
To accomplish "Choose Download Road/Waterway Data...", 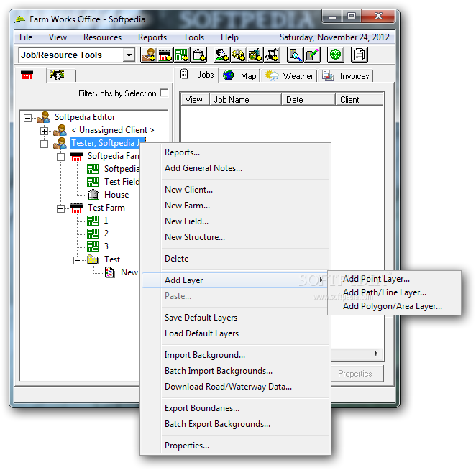I will 236,387.
